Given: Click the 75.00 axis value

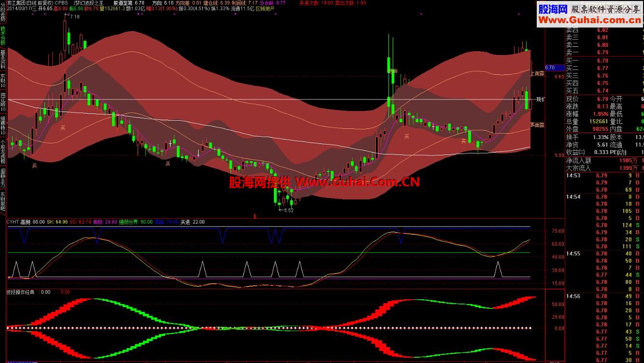Looking at the screenshot, I should (558, 231).
